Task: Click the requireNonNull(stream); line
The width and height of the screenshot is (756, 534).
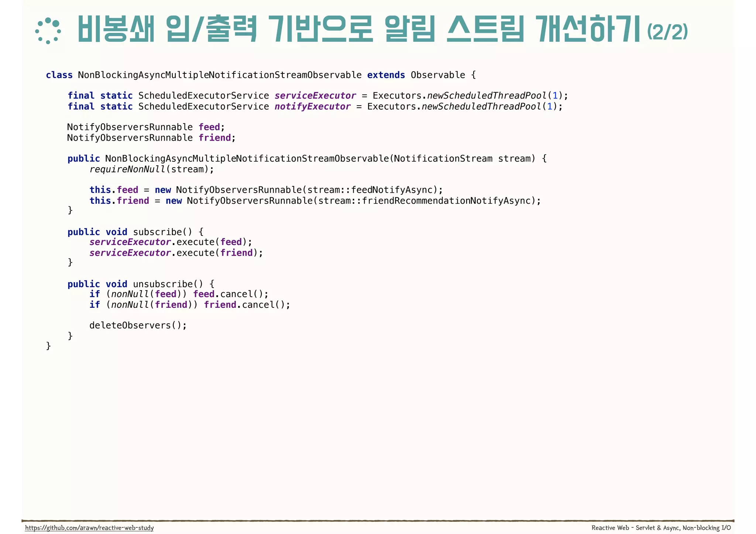Action: (x=152, y=169)
